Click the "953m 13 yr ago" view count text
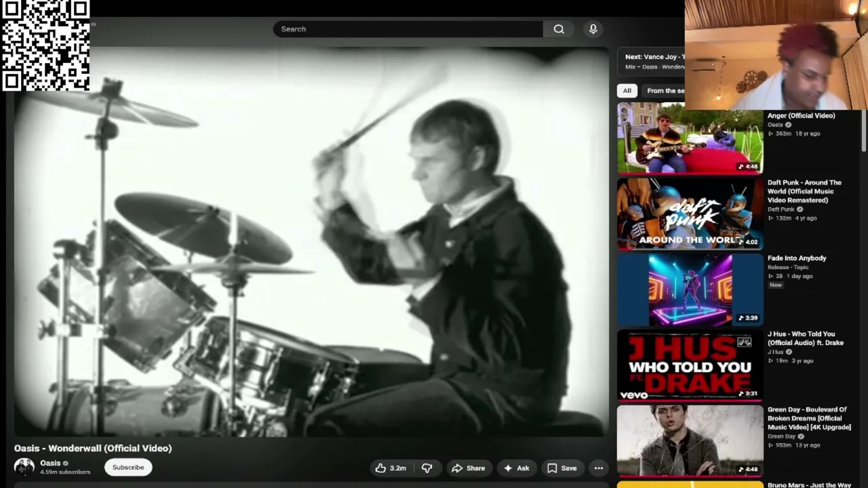The image size is (868, 488). [794, 445]
